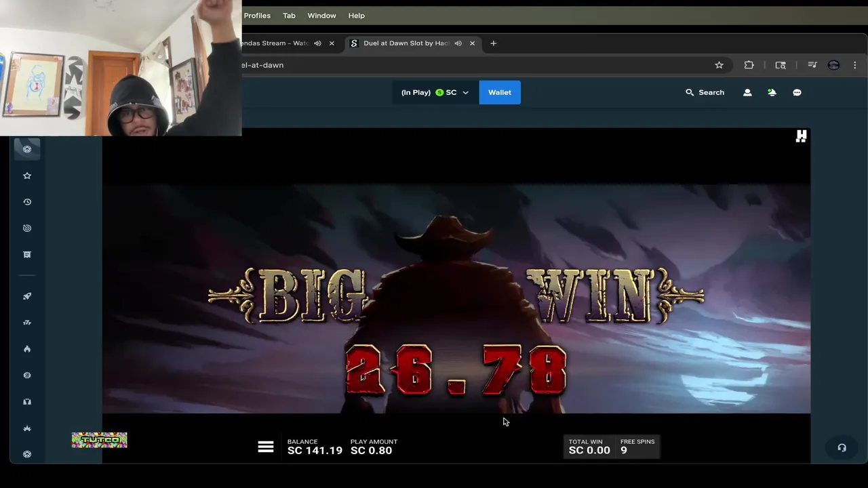Open Recent history clock icon in sidebar
The width and height of the screenshot is (868, 488).
point(27,202)
